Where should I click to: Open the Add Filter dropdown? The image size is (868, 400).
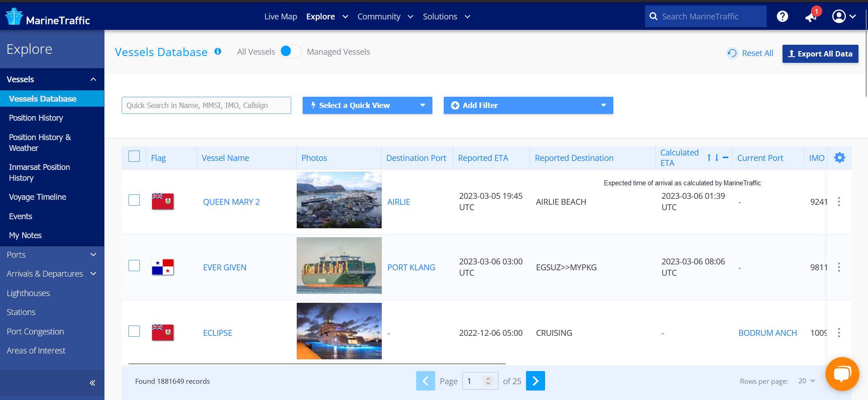(x=528, y=105)
